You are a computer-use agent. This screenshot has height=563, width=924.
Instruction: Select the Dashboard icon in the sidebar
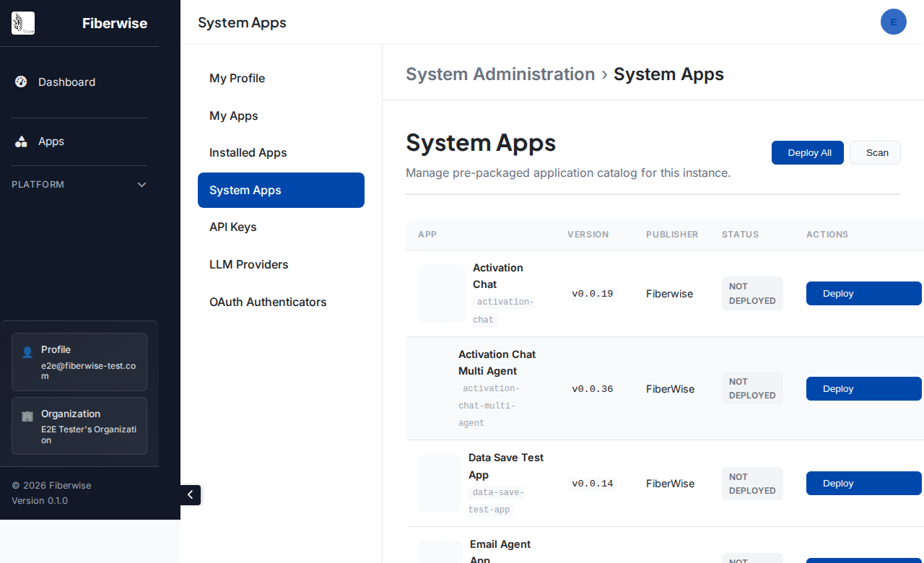coord(20,82)
